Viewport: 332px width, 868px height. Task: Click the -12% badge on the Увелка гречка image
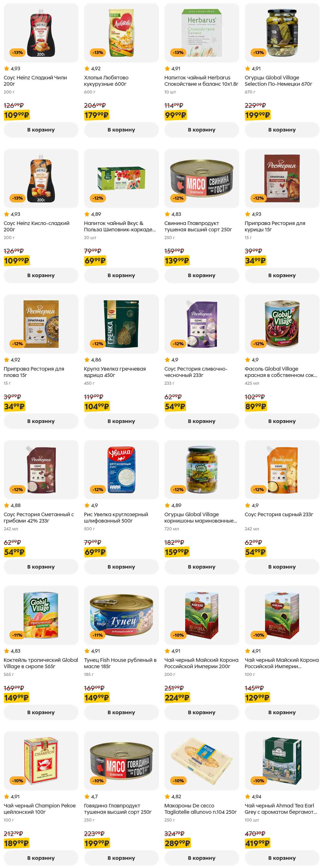click(x=98, y=344)
